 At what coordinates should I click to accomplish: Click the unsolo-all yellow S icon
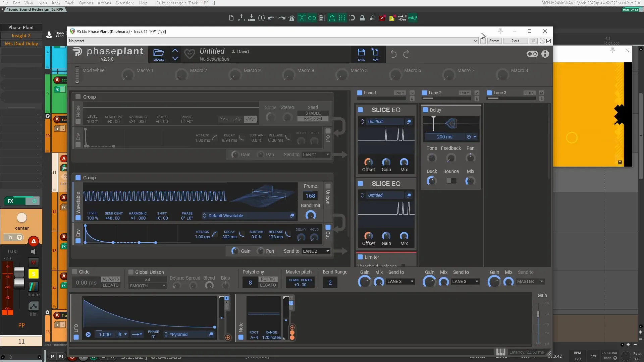(x=392, y=18)
